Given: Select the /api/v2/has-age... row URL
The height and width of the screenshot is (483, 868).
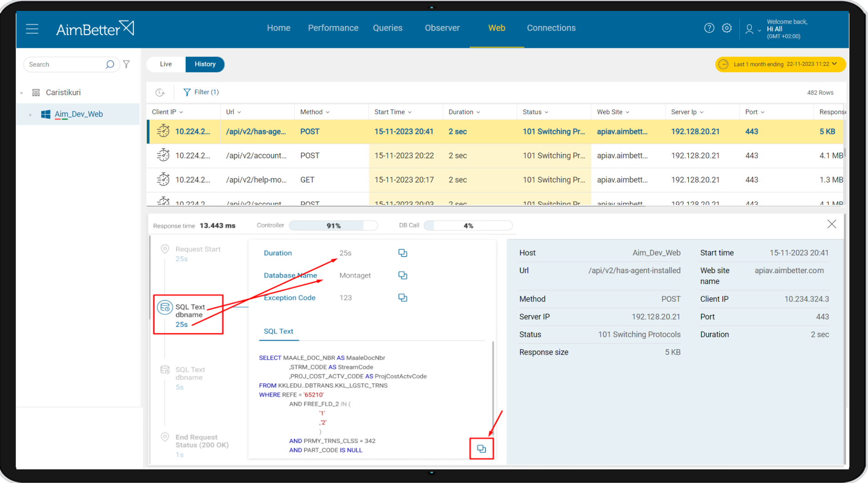Looking at the screenshot, I should pyautogui.click(x=256, y=132).
